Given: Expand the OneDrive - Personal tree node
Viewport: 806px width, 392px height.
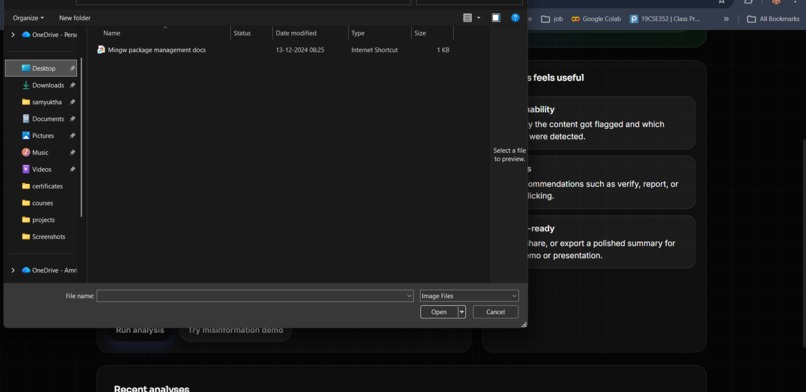Looking at the screenshot, I should tap(13, 35).
